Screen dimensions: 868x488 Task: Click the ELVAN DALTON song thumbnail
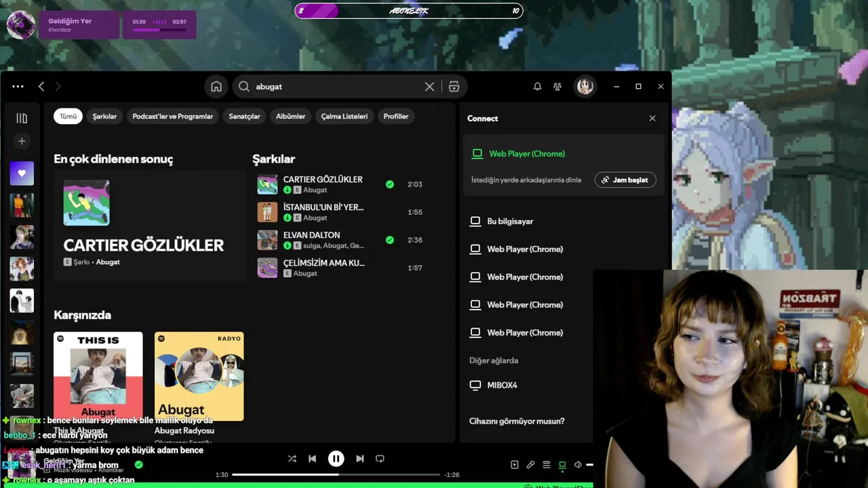click(x=267, y=240)
